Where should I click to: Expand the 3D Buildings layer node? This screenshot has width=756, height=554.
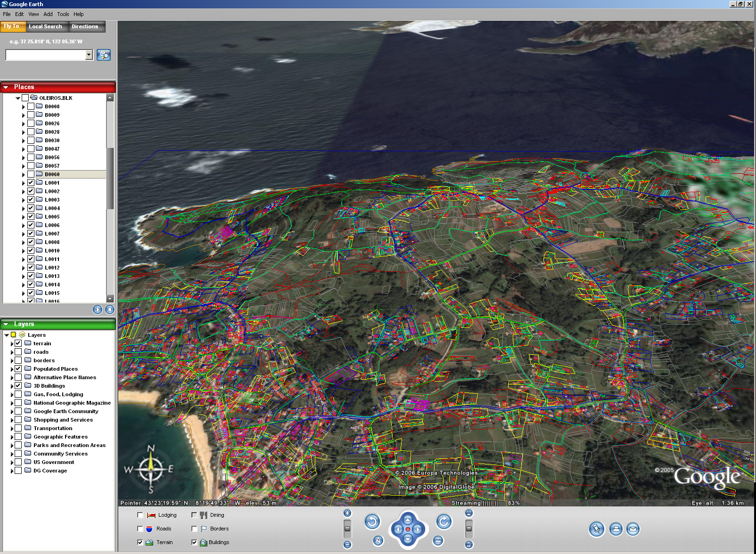pos(12,386)
